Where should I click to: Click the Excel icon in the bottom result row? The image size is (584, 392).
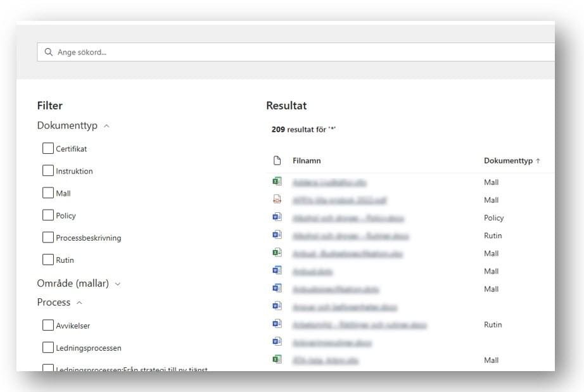point(276,360)
